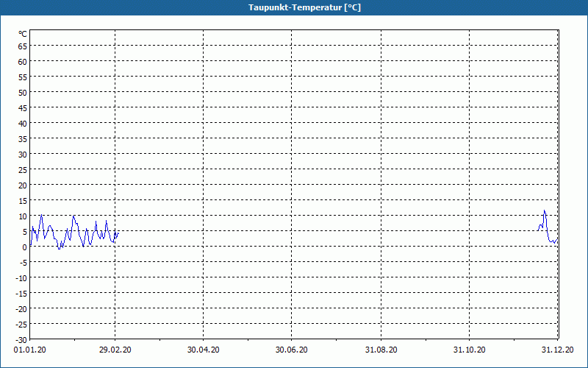This screenshot has width=588, height=368.
Task: Click the 65 value on the y-axis
Action: (x=23, y=46)
